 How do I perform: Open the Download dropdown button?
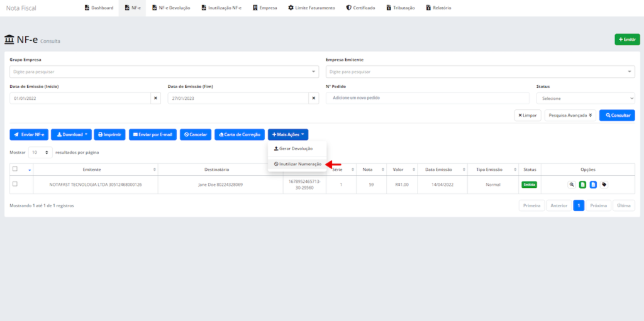(x=72, y=134)
